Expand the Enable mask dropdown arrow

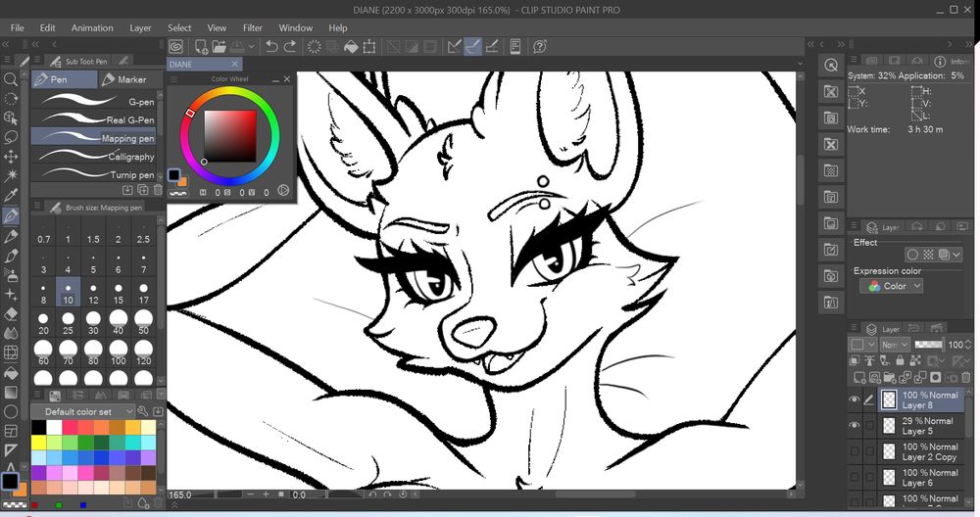[943, 359]
